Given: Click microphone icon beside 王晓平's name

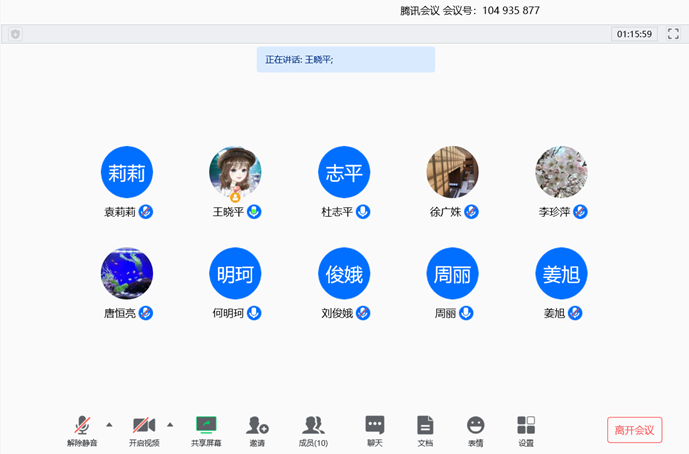Looking at the screenshot, I should tap(255, 212).
